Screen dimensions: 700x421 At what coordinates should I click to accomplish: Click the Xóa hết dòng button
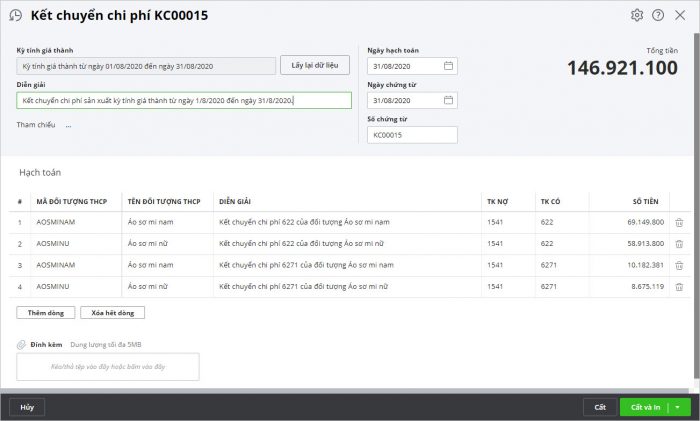coord(112,313)
